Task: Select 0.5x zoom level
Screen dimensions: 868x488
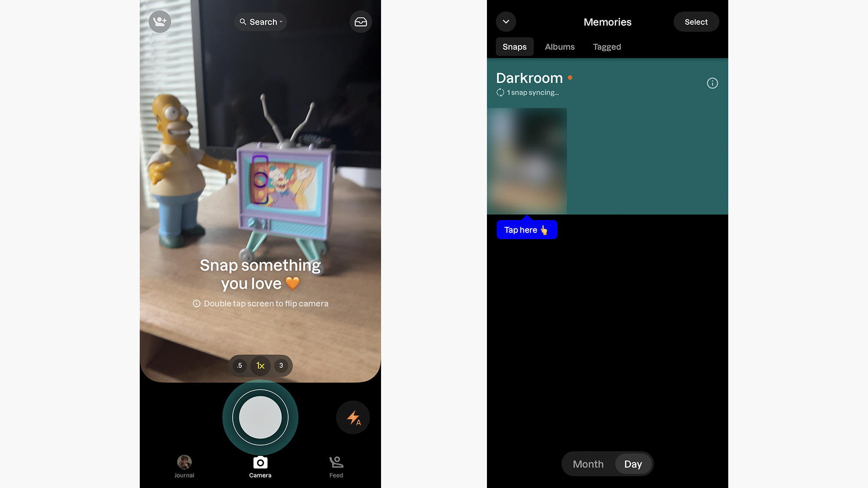Action: (x=239, y=365)
